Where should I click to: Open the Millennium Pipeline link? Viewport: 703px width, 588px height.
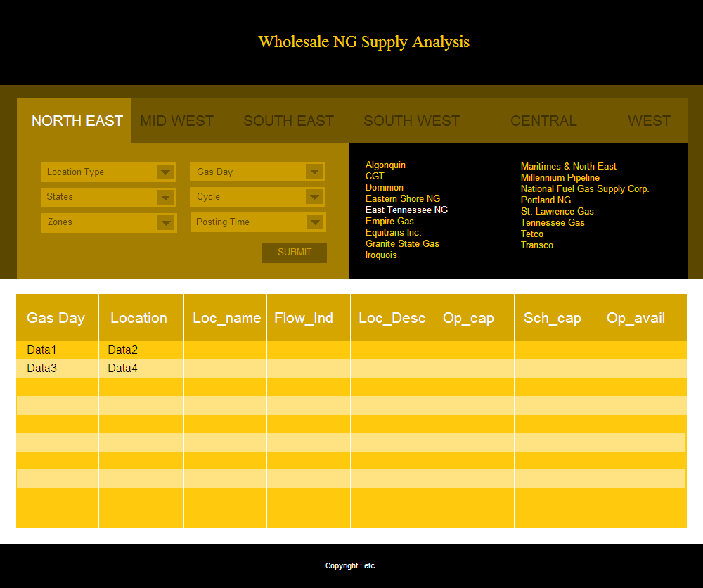(x=560, y=178)
